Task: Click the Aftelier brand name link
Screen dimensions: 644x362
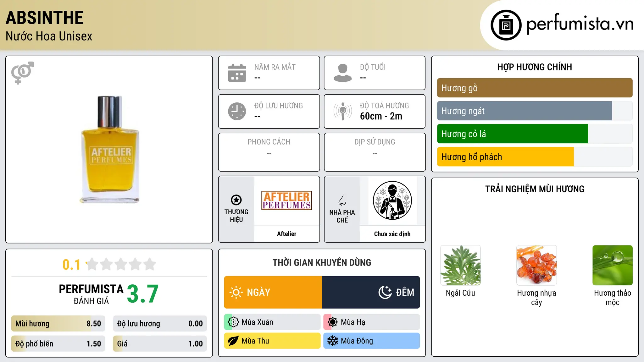Action: 286,234
